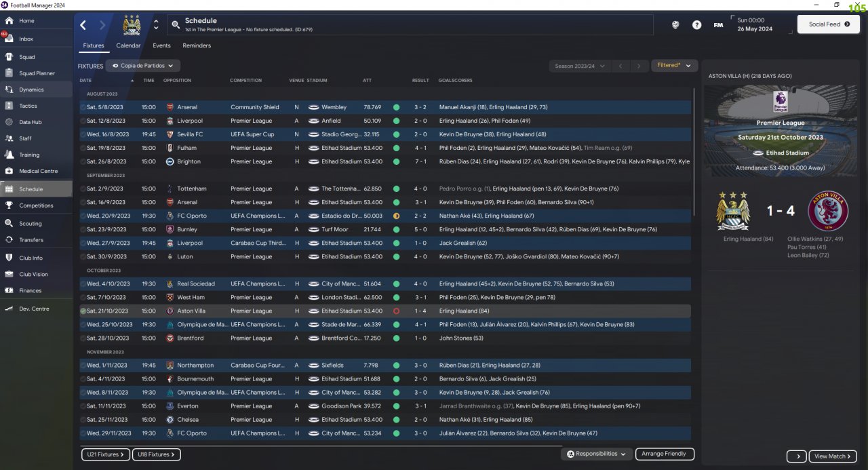Click the View Match button
Screen dimensions: 868x470
pos(833,456)
